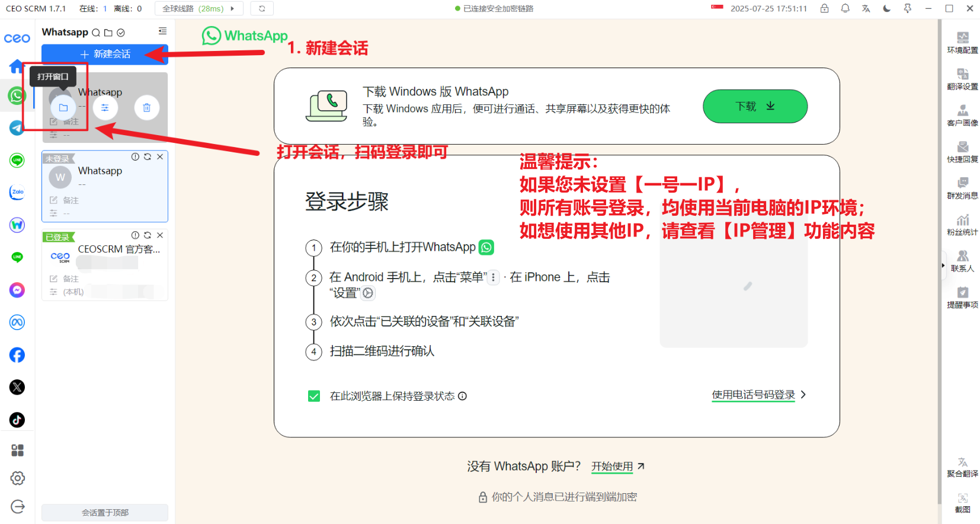Open the outlined LINE icon under Telegram
The width and height of the screenshot is (980, 524).
(17, 160)
